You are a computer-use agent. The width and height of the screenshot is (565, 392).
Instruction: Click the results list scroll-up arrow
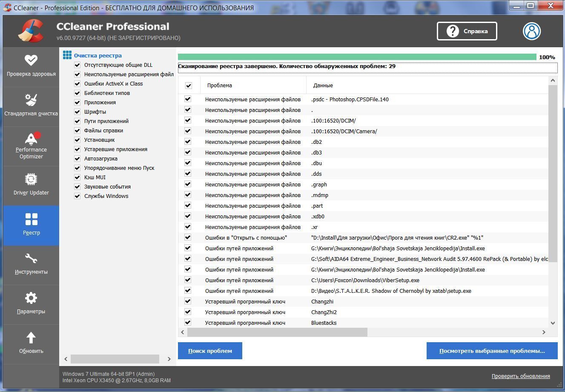click(553, 81)
